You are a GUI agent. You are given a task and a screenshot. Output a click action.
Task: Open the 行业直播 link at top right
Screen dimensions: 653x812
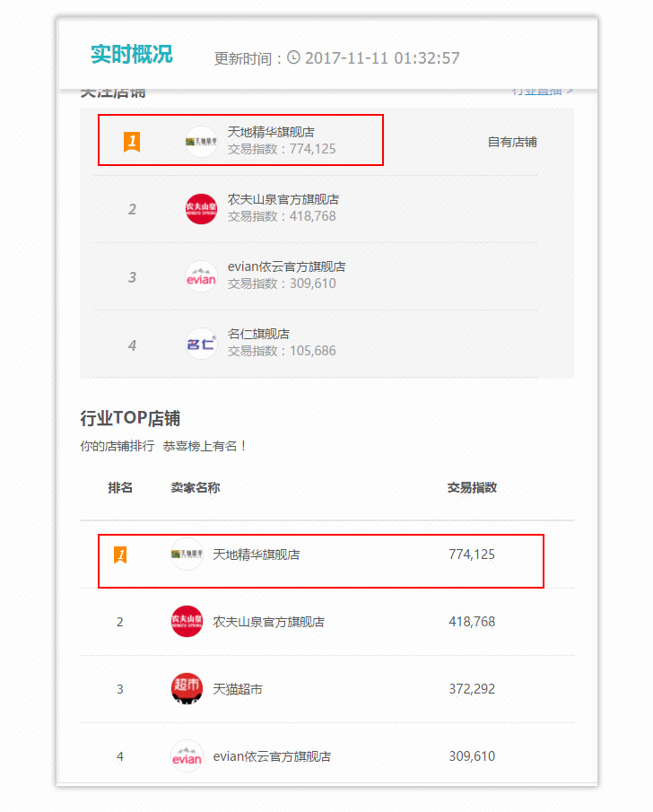coord(542,92)
